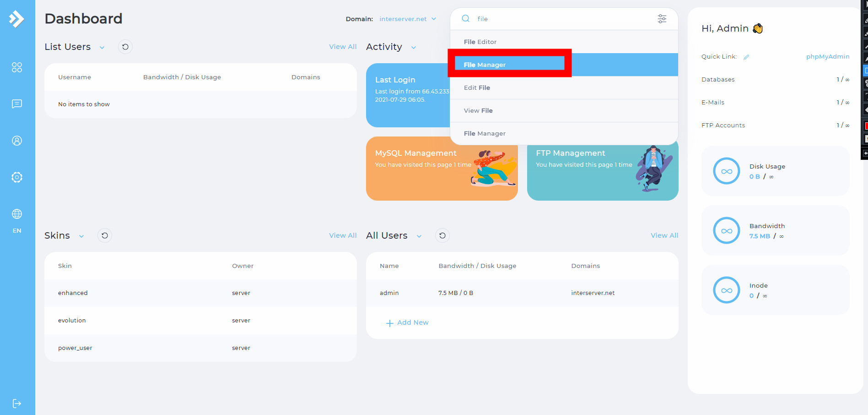The width and height of the screenshot is (868, 415).
Task: Open the search filter settings icon
Action: tap(662, 18)
